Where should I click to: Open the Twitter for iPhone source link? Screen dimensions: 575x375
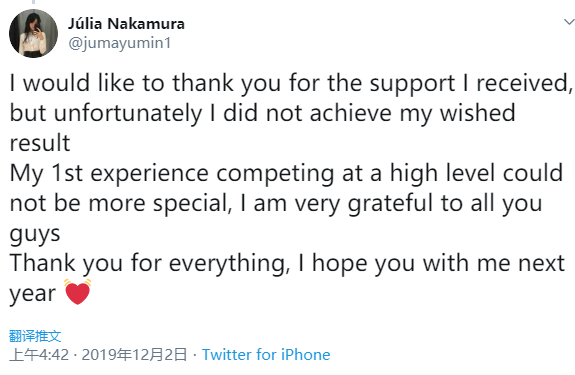(x=266, y=354)
